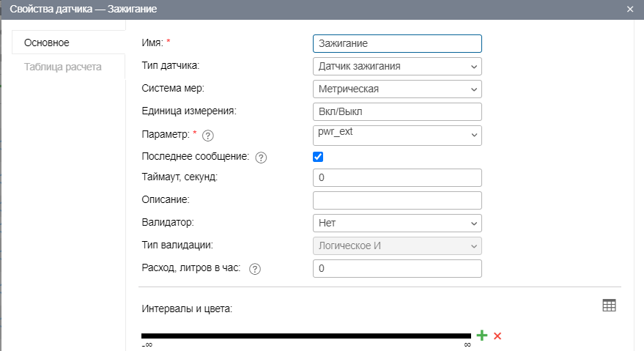Click the disabled Тип валидации dropdown
This screenshot has height=351, width=644.
point(396,245)
